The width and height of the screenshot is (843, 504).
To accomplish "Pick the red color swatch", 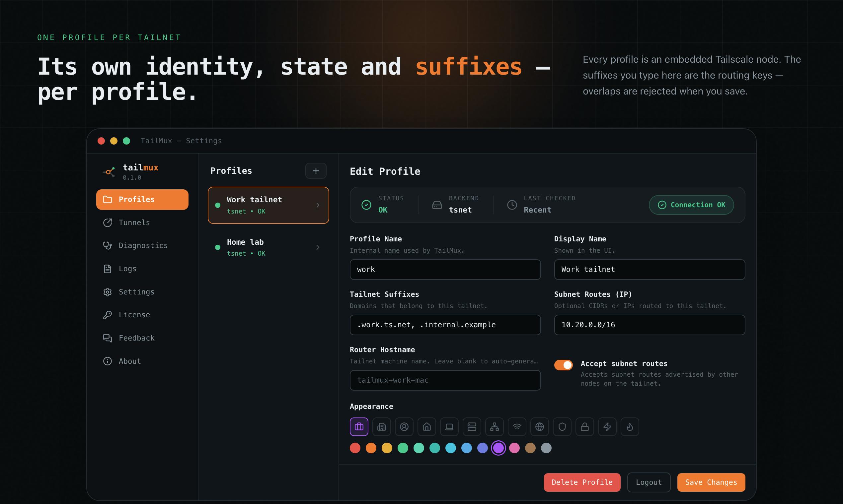I will pyautogui.click(x=355, y=448).
